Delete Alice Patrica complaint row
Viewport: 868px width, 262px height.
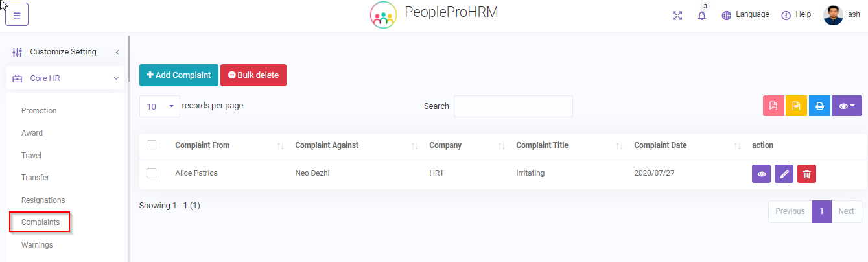[806, 174]
